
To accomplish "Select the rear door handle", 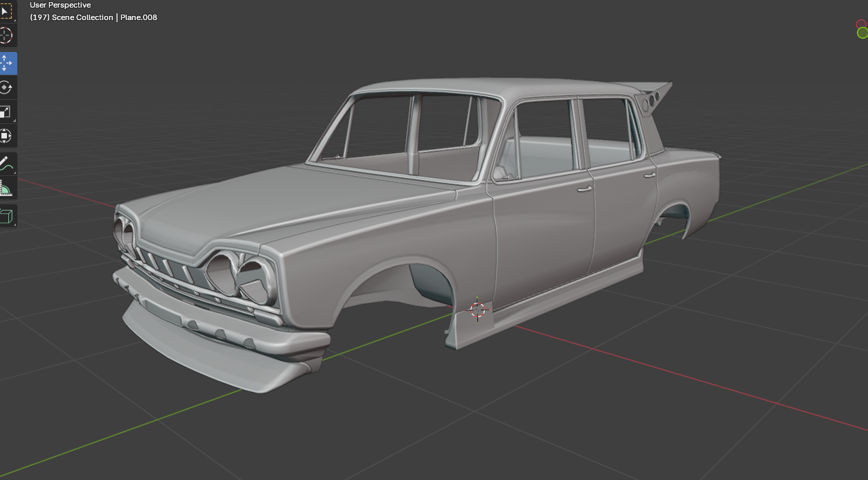I will tap(650, 175).
